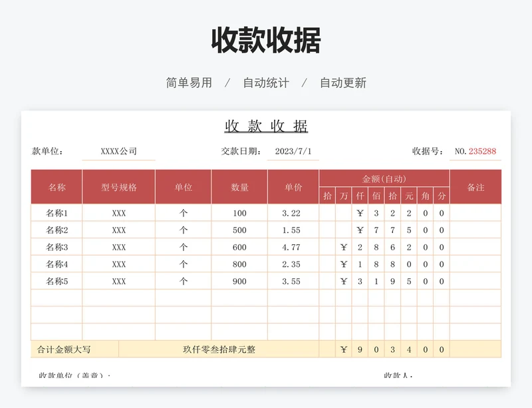Screen dimensions: 532x408
Task: Click the digit 4 in the total row
Action: (409, 349)
